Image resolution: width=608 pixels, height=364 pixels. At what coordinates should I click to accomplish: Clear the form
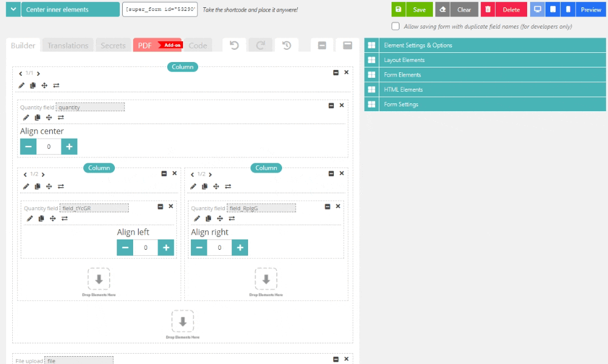pyautogui.click(x=464, y=9)
